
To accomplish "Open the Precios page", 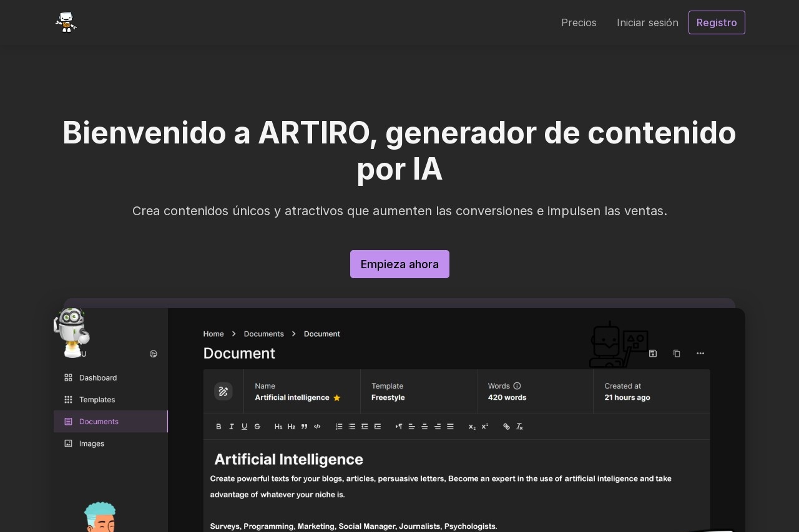I will 579,22.
